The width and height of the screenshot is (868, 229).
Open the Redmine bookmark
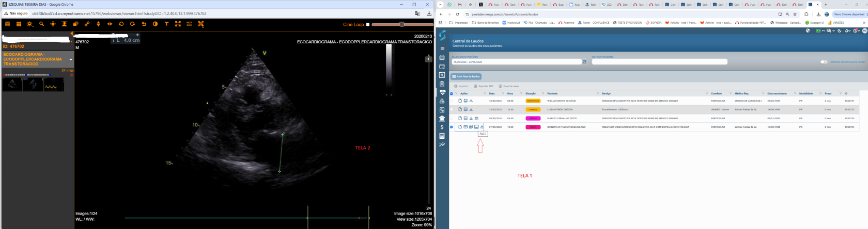pyautogui.click(x=566, y=23)
